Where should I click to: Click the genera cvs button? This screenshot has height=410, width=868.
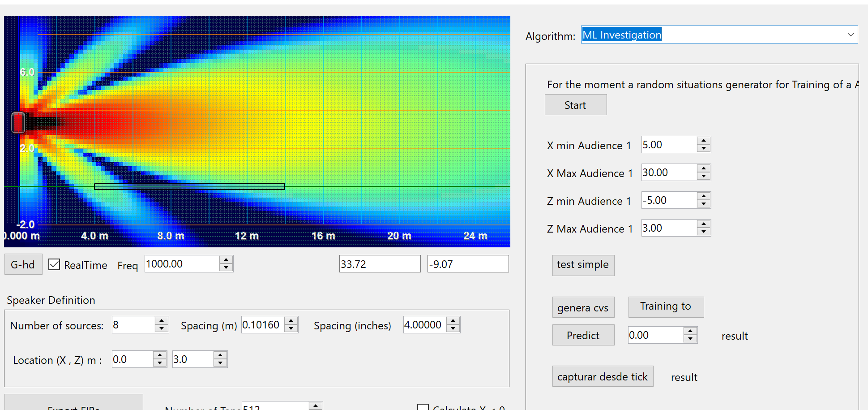tap(583, 307)
